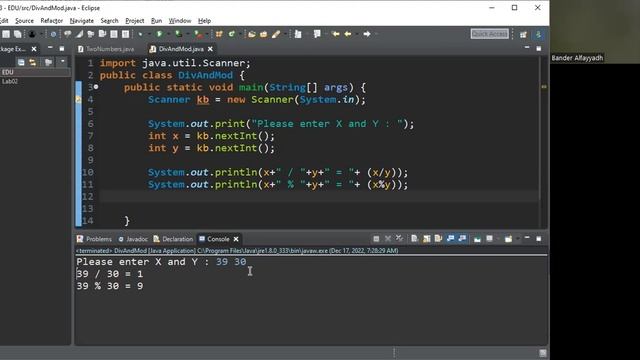Switch to the TwoNumbers.java editor tab
Viewport: 640px width, 360px height.
[x=106, y=49]
